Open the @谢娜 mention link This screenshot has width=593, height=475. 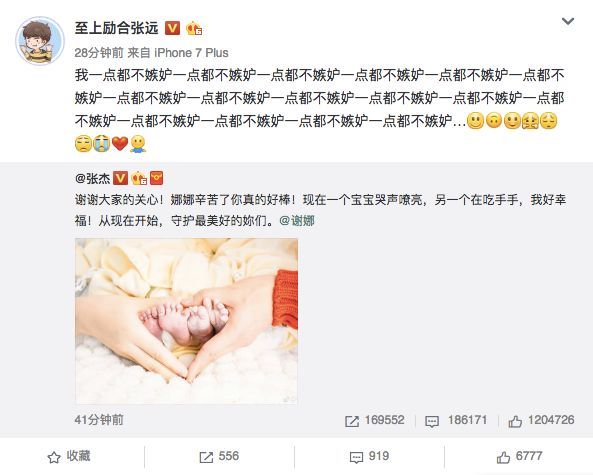click(297, 220)
